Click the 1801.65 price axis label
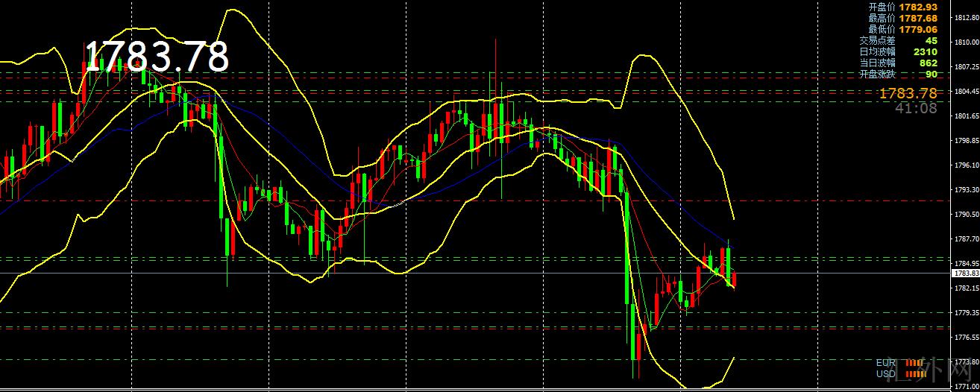This screenshot has height=392, width=980. click(x=967, y=116)
